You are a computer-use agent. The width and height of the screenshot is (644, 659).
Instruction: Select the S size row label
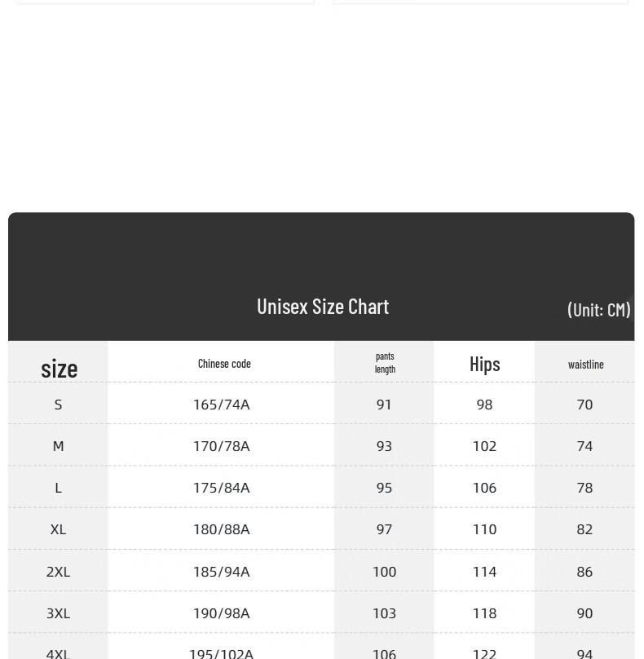tap(58, 405)
